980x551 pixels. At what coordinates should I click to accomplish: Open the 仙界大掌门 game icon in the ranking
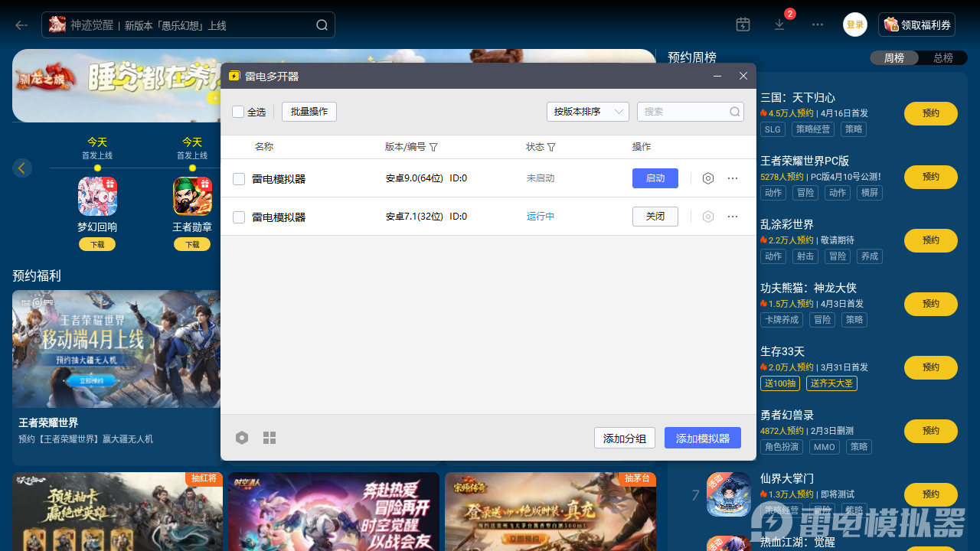coord(729,494)
